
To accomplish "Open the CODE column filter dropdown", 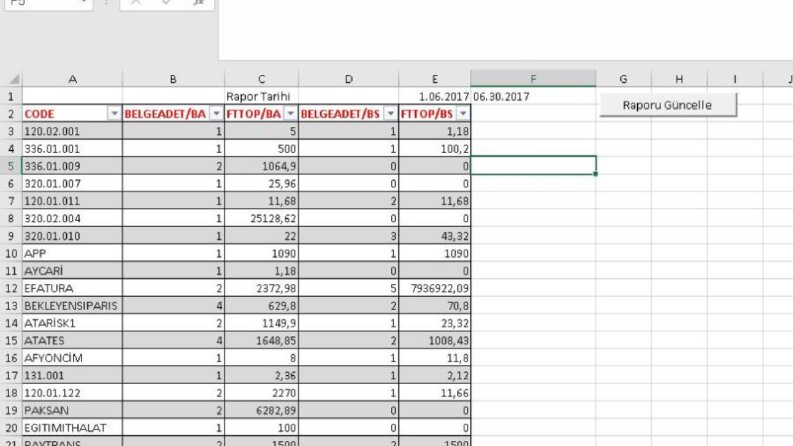I will [x=114, y=114].
